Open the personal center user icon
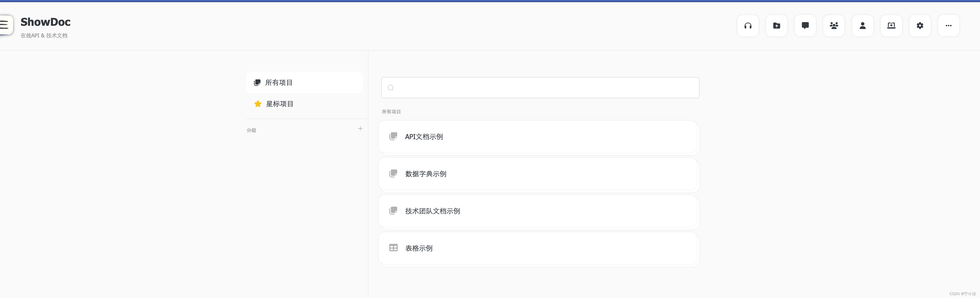The width and height of the screenshot is (980, 298). [863, 25]
